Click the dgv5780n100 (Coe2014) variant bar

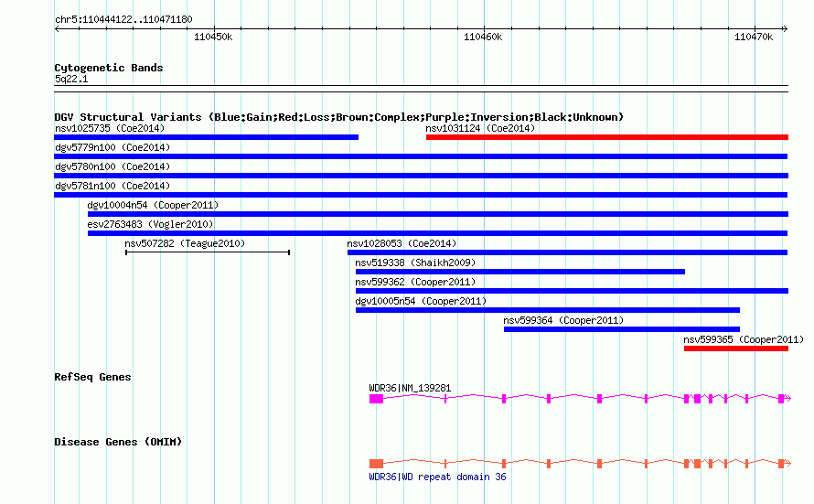(x=421, y=176)
